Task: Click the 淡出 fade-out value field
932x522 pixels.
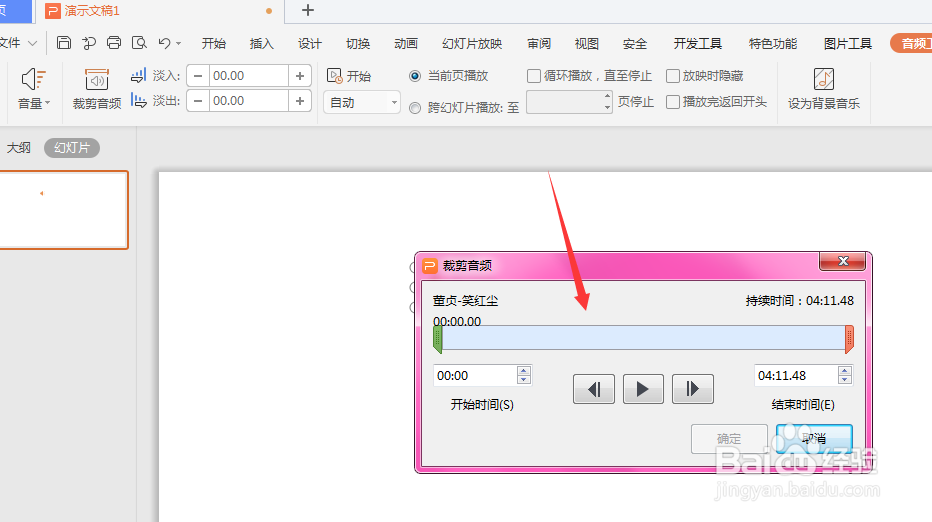Action: coord(249,101)
